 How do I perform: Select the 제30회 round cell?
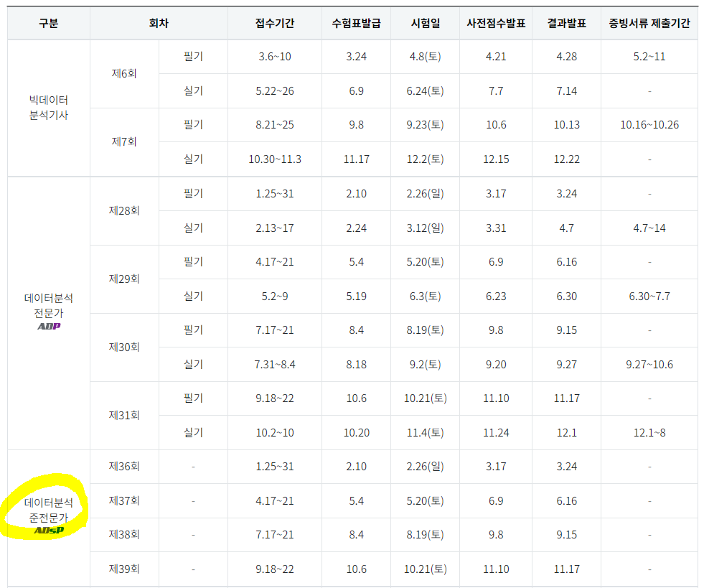124,347
